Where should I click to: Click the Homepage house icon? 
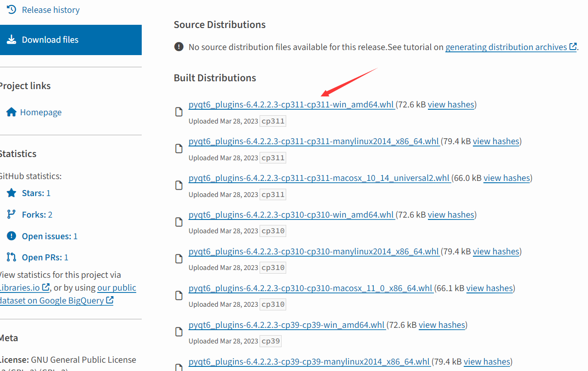tap(11, 112)
